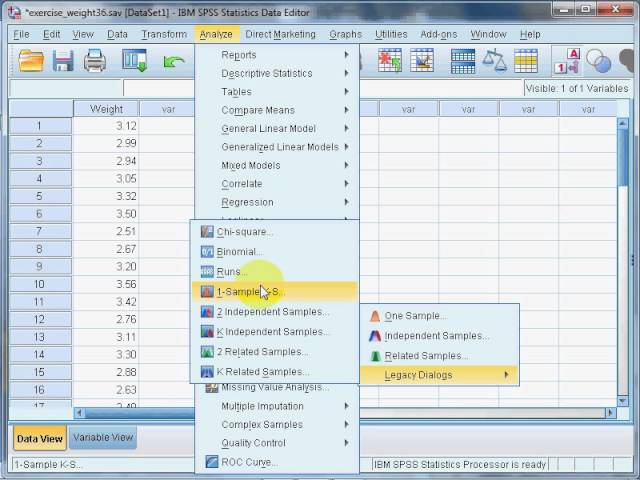The width and height of the screenshot is (640, 480).
Task: Expand the Multiple Imputation submenu
Action: point(347,406)
